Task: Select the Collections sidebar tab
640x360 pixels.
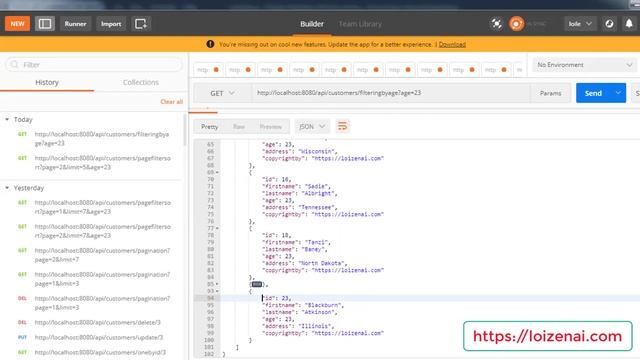Action: point(141,82)
